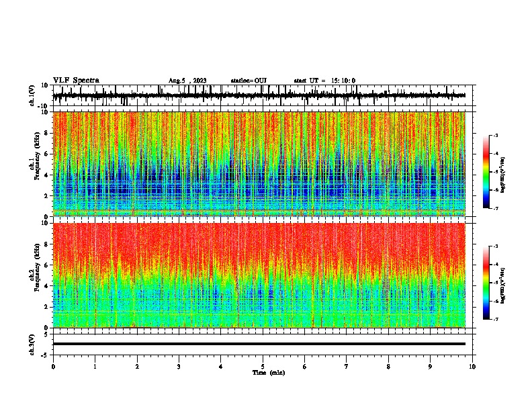
Task: Click the "ch.3(V)" axis label
Action: tap(32, 345)
